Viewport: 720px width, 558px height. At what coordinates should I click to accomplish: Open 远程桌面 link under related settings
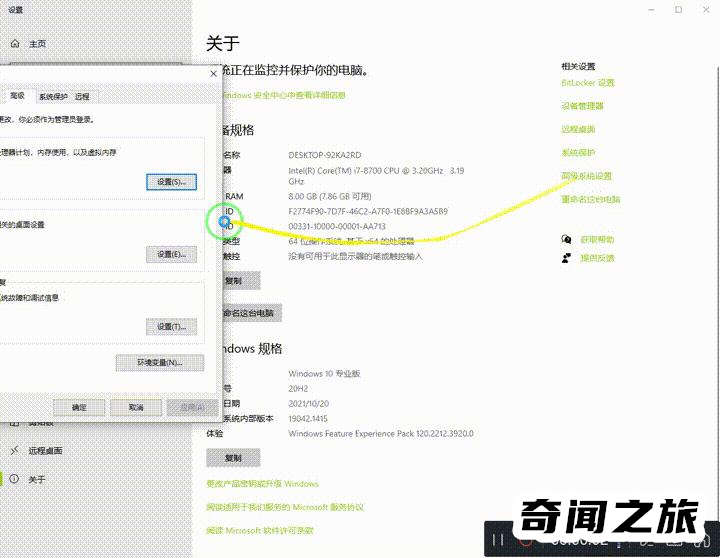578,129
